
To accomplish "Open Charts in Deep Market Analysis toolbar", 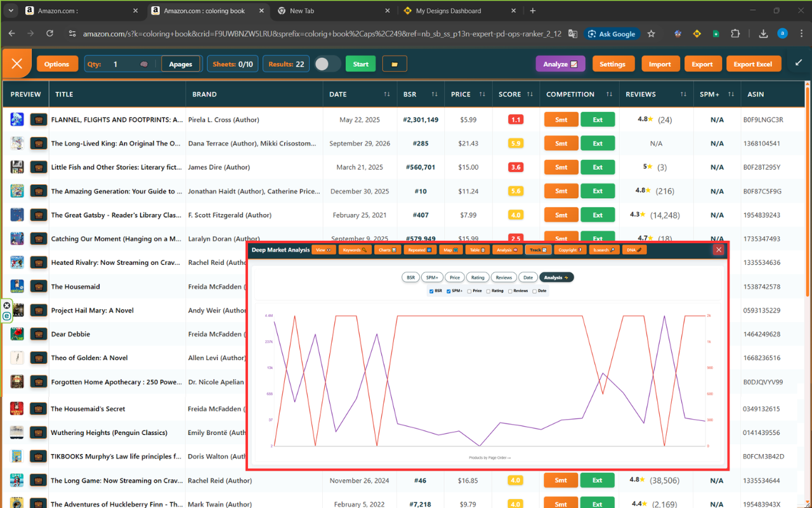I will (x=388, y=250).
